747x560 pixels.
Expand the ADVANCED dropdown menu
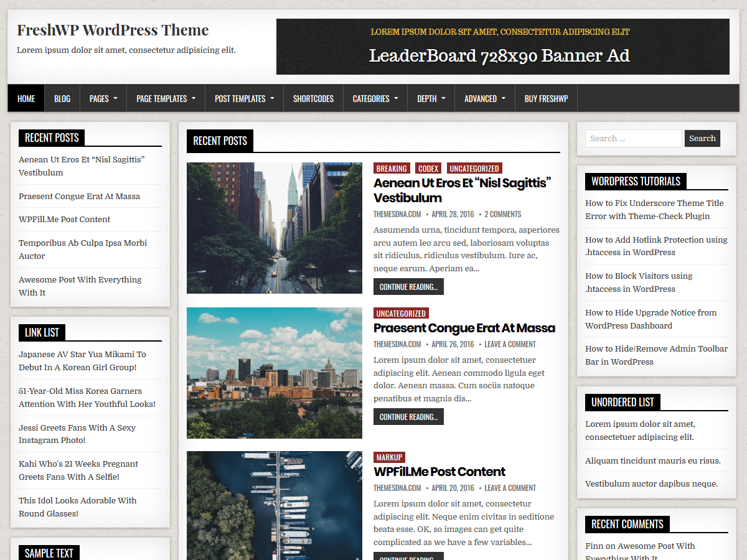click(481, 98)
